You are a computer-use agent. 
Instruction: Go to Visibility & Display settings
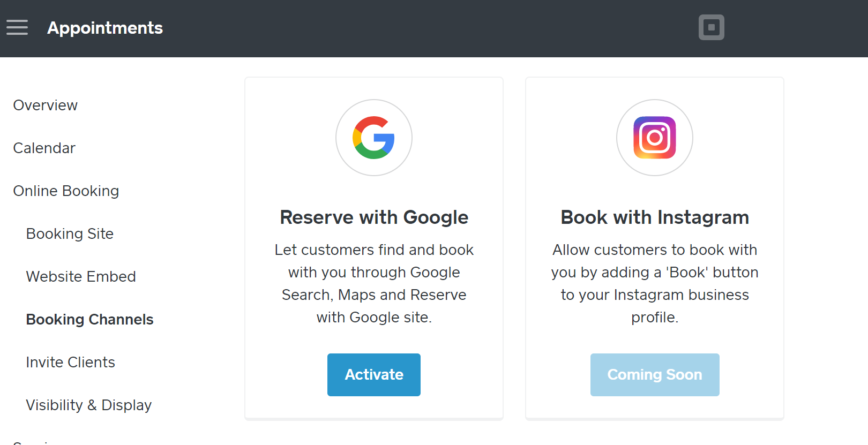click(88, 405)
